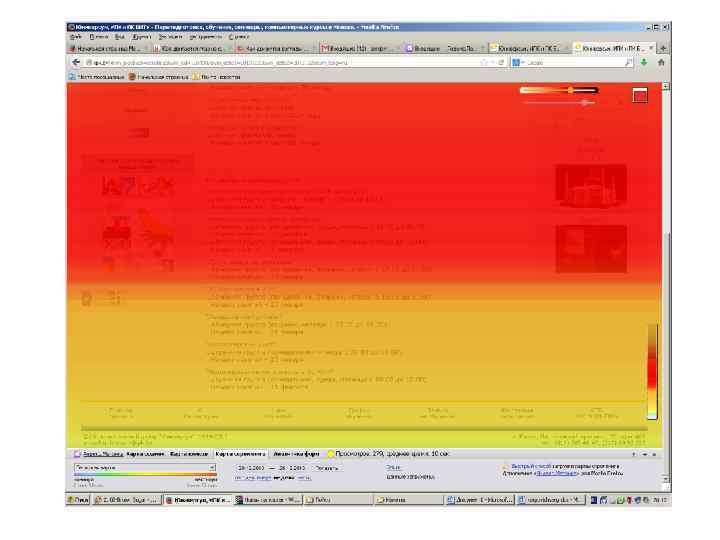Click the end date field 28.12.2013
Image resolution: width=720 pixels, height=540 pixels.
pos(292,468)
